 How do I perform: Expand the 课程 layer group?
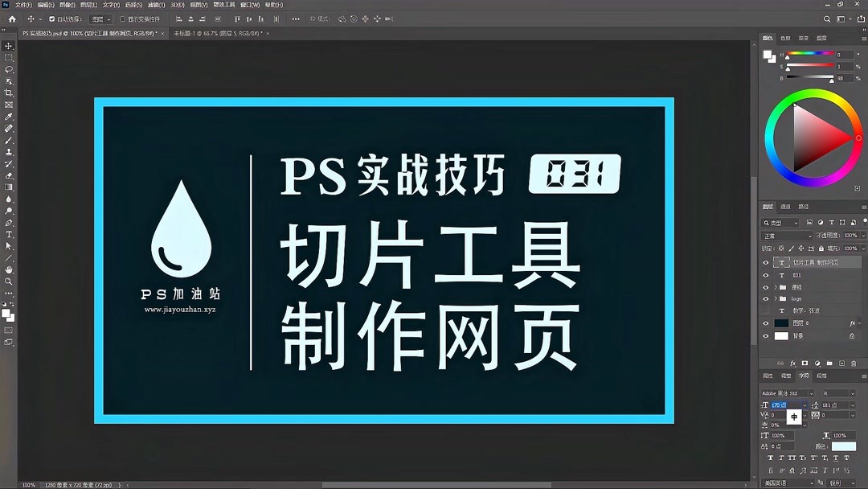[776, 288]
